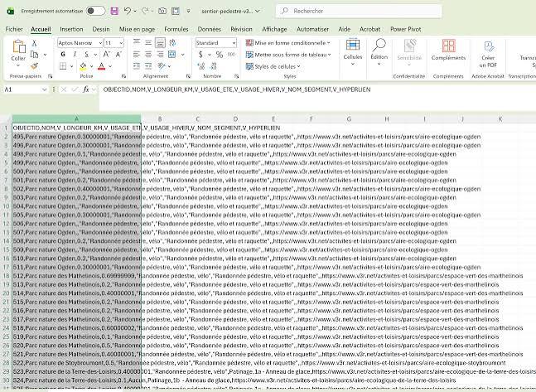Click the cell borders icon

63,66
